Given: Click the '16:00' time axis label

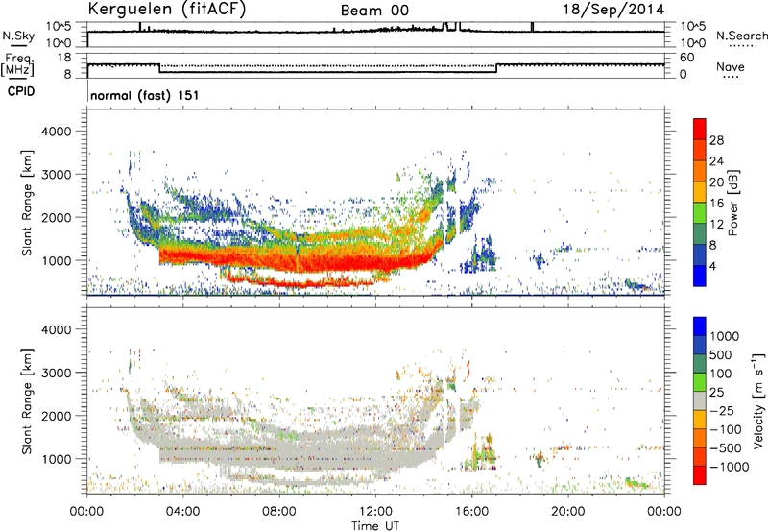Looking at the screenshot, I should pyautogui.click(x=471, y=512).
